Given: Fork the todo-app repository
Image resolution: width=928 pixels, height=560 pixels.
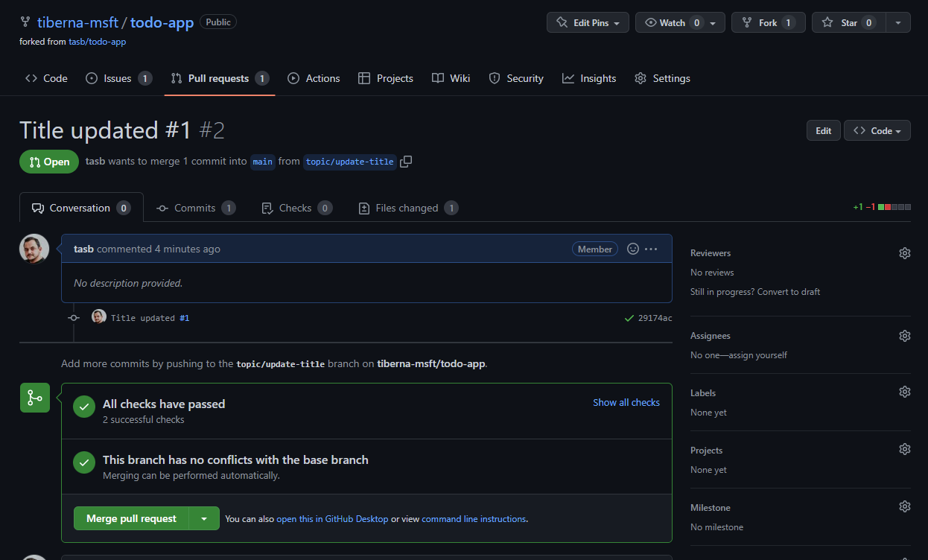Looking at the screenshot, I should tap(768, 22).
